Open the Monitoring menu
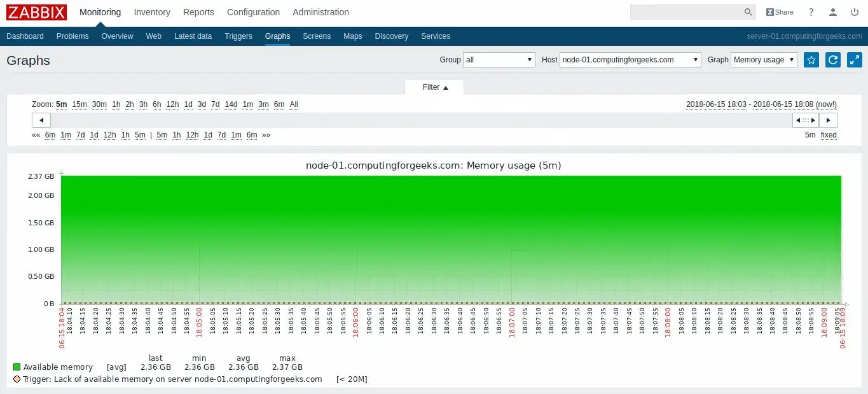 click(x=100, y=12)
